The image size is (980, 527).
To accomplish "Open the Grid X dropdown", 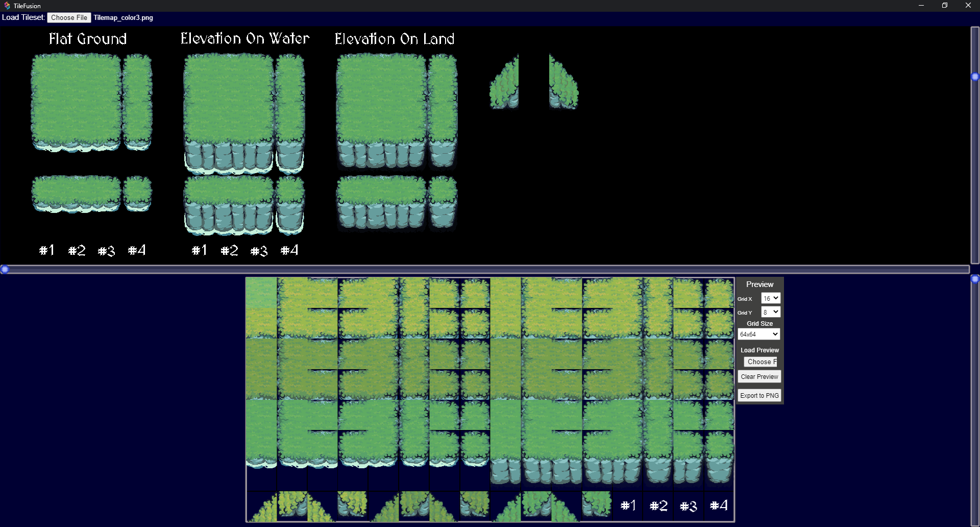I will pos(771,298).
